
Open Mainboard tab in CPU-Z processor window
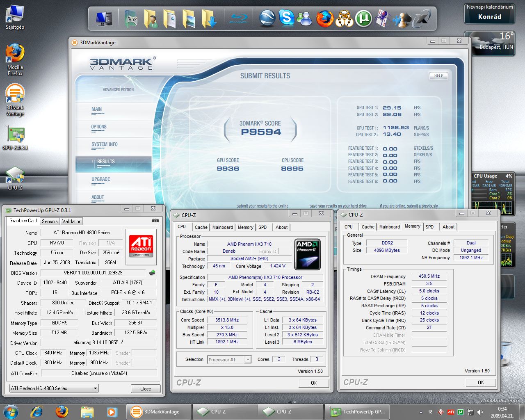click(223, 227)
